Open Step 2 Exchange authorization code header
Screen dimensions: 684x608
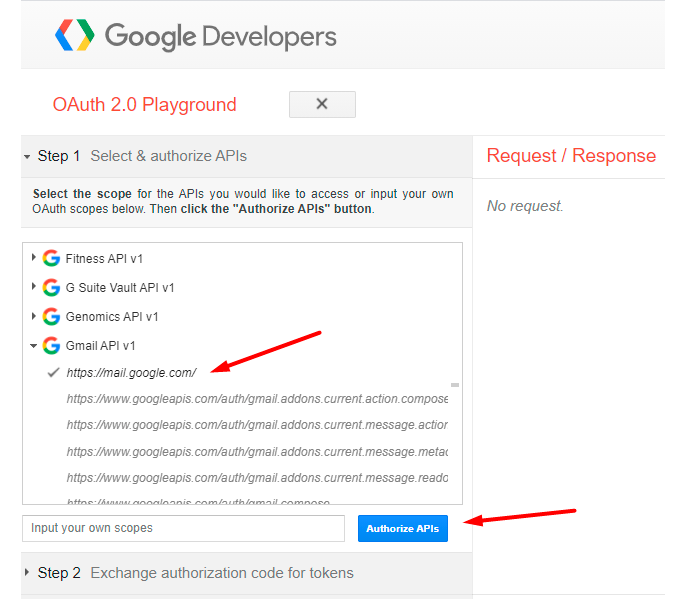point(247,573)
